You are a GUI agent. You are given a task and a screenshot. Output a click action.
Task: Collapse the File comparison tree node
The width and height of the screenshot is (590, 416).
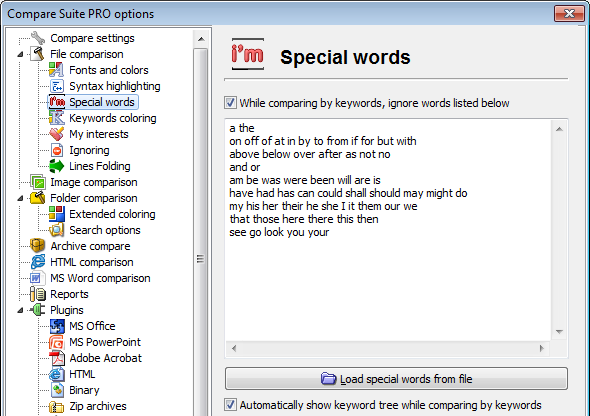click(x=21, y=54)
